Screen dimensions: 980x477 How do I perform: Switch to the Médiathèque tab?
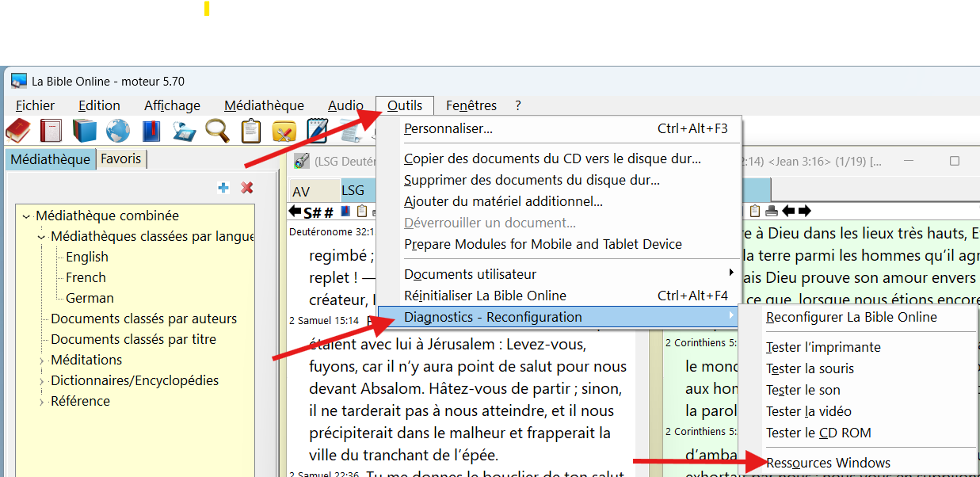coord(51,159)
